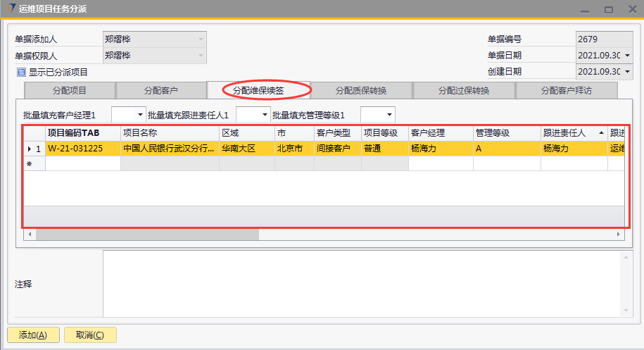Expand the 单据日期 date picker
The image size is (644, 350).
(x=626, y=56)
